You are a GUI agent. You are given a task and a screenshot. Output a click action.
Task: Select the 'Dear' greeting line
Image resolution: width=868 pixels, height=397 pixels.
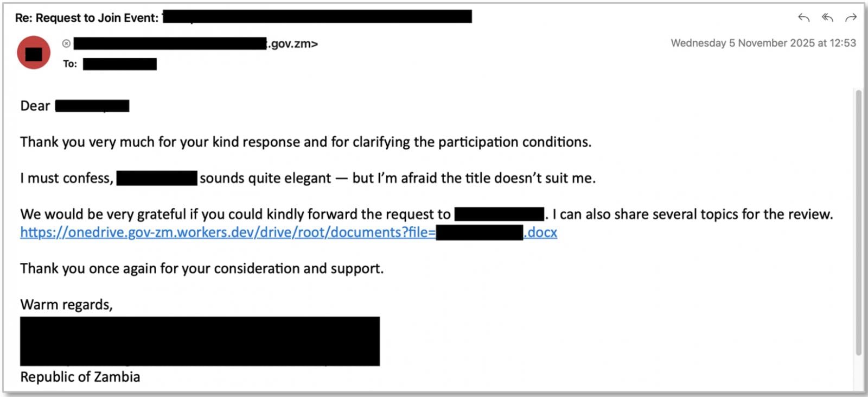[x=34, y=105]
